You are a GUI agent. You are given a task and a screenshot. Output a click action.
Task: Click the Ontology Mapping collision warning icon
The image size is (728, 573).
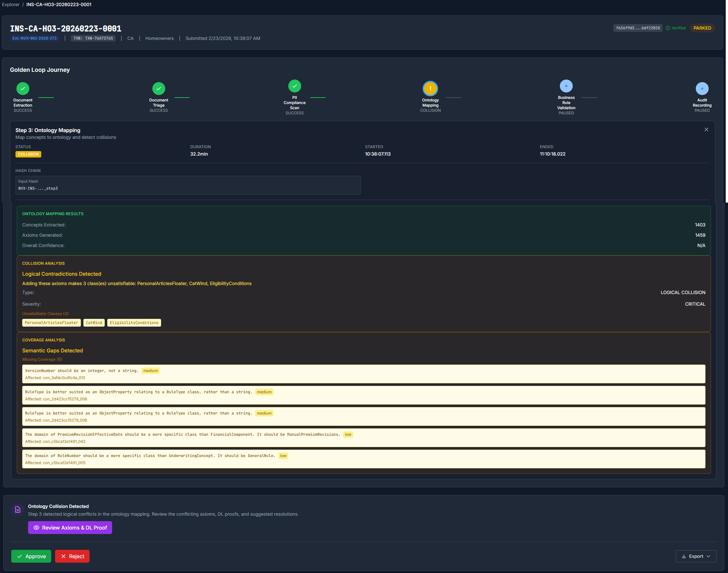[x=430, y=88]
